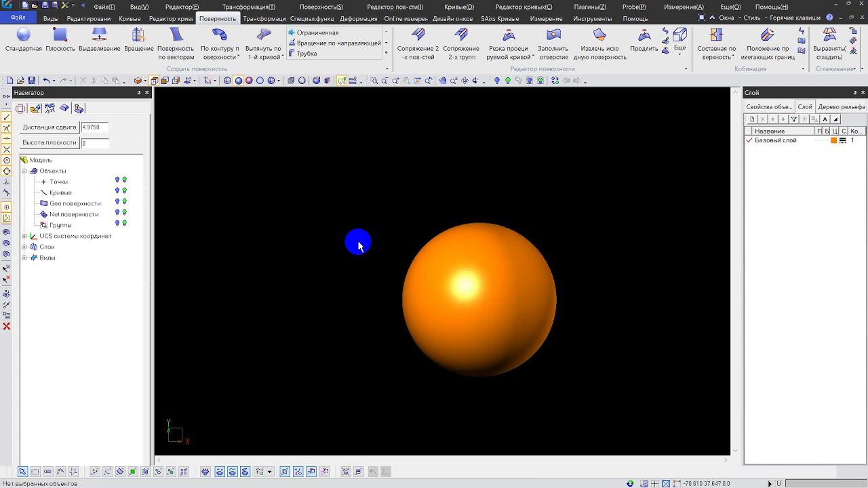Select the Модель root tree item

(x=41, y=160)
